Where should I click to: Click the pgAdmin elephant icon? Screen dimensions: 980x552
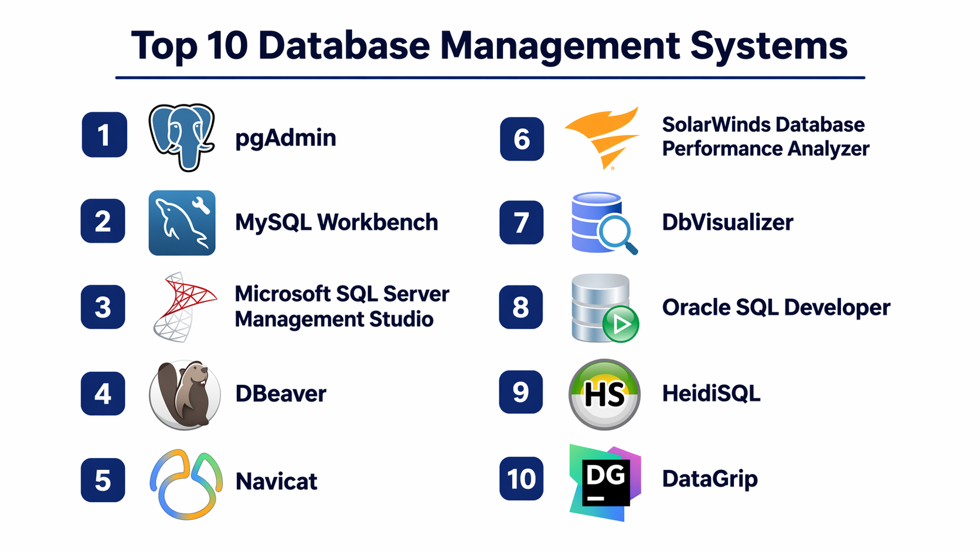tap(182, 137)
